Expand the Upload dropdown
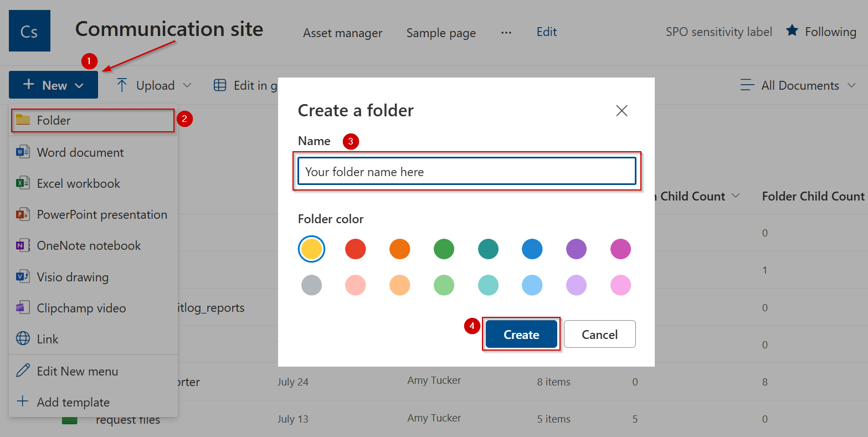This screenshot has width=868, height=437. (x=155, y=85)
